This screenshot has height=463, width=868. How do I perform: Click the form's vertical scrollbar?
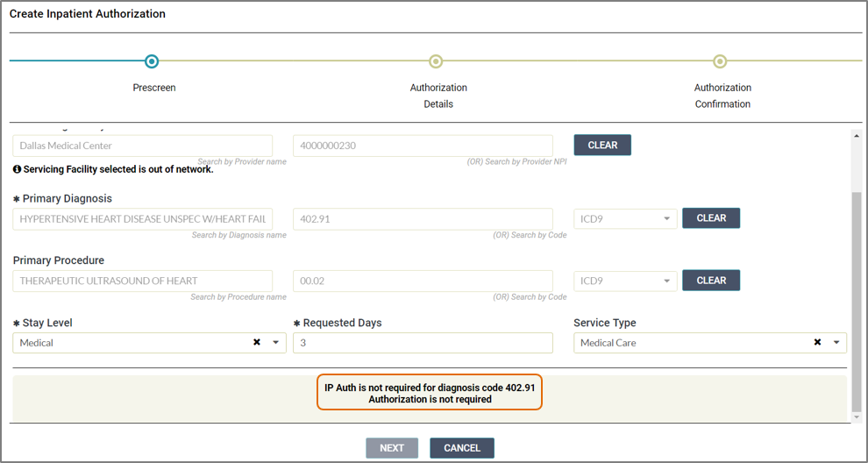click(x=856, y=298)
